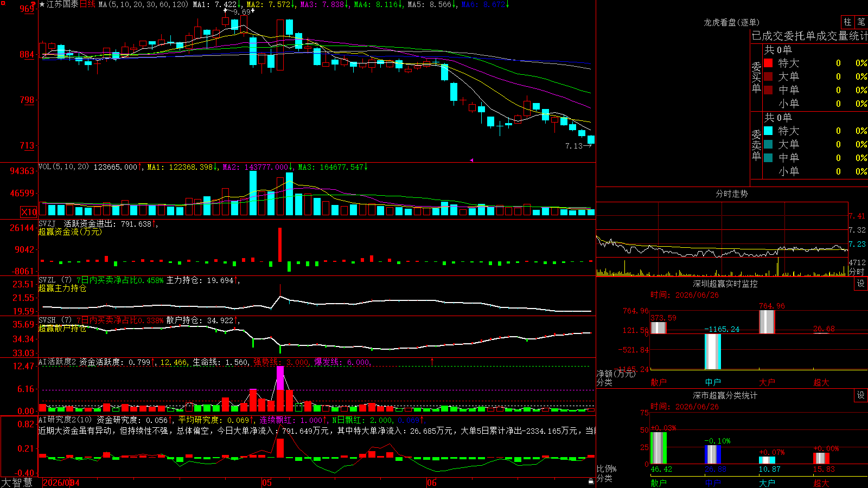This screenshot has width=868, height=488.
Task: Open 设 settings for 深市超赢分类统计
Action: [x=861, y=395]
